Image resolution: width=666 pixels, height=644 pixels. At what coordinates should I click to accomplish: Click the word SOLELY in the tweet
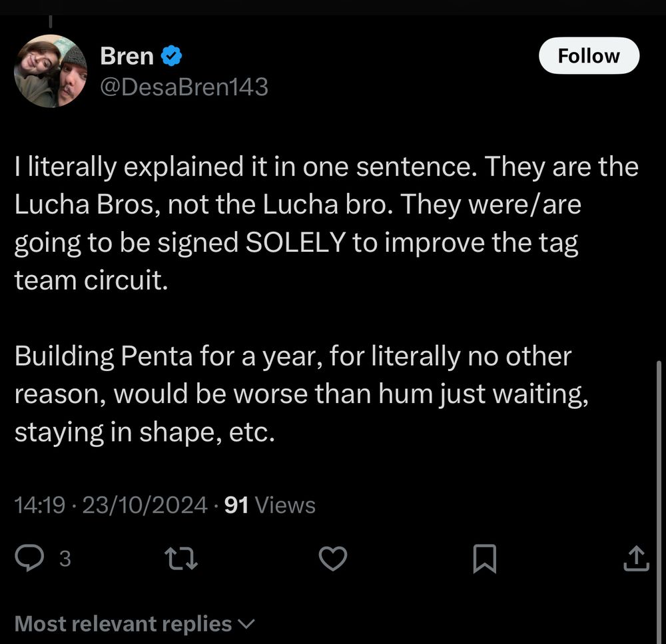(x=295, y=243)
